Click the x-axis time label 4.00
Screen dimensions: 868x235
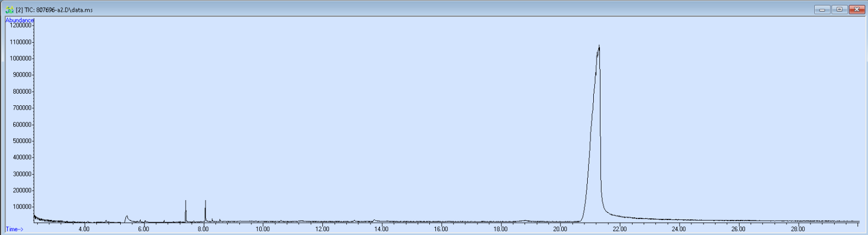[84, 229]
